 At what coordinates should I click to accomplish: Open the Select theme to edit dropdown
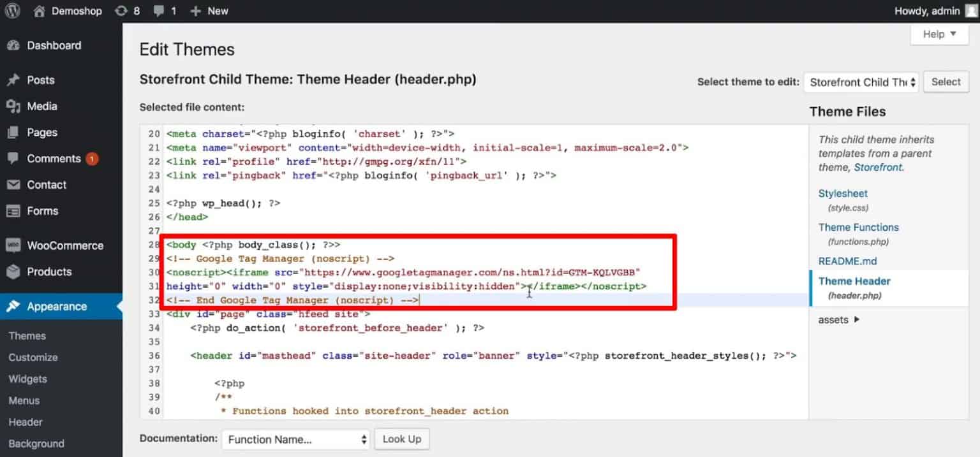tap(861, 82)
